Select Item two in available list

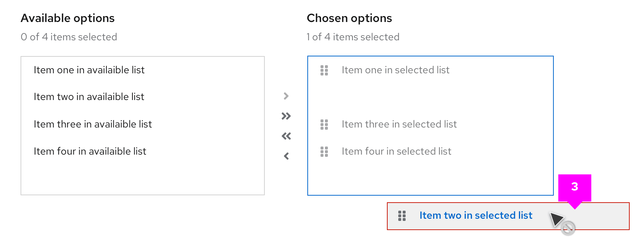coord(89,97)
